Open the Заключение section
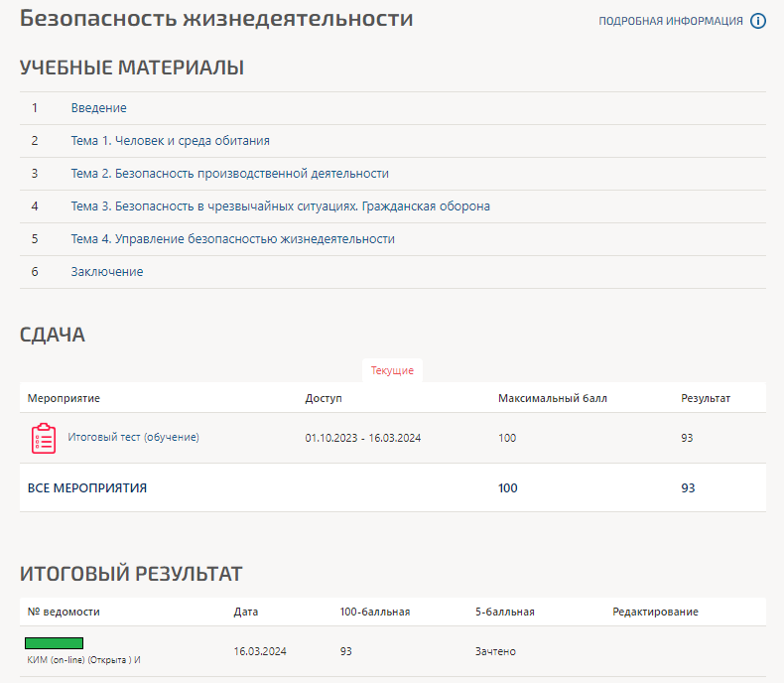784x683 pixels. [106, 272]
